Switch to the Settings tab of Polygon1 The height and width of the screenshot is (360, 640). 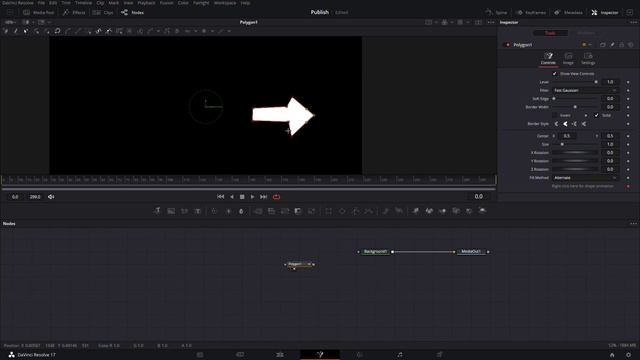(x=588, y=58)
